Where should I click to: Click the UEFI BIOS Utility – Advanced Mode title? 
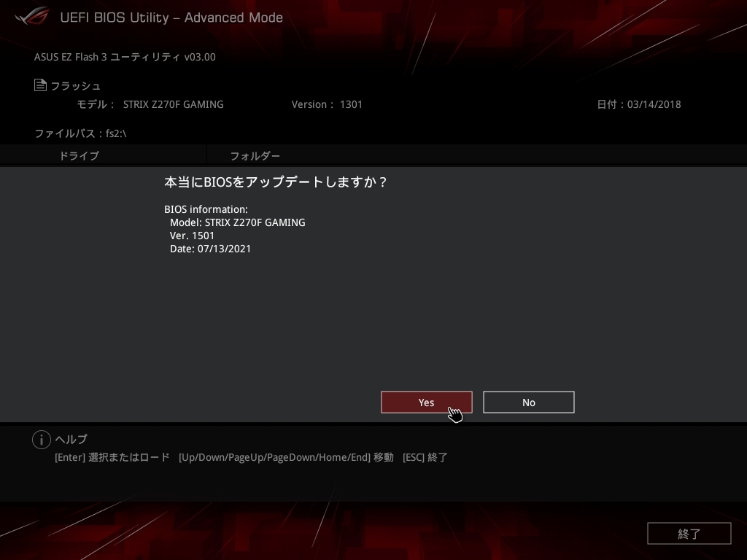[171, 17]
